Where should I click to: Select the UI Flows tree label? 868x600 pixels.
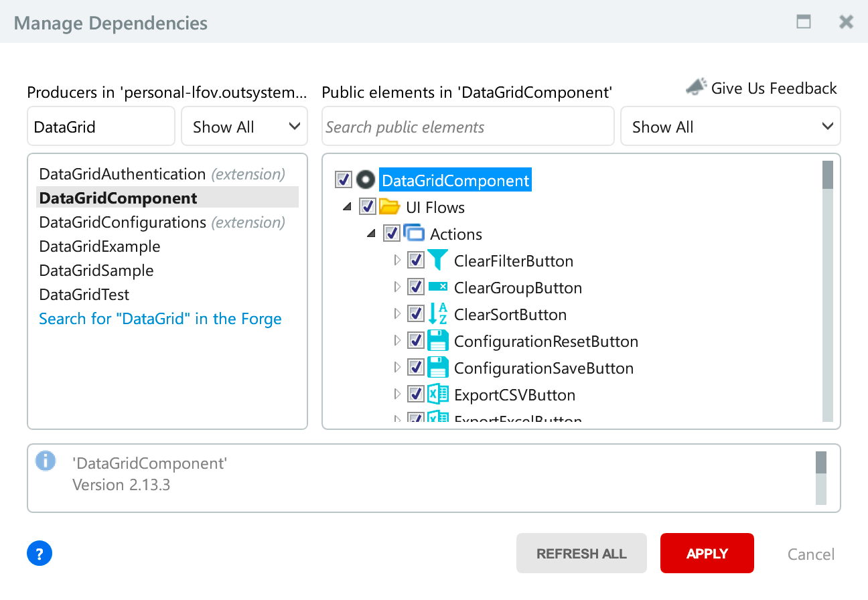pos(435,208)
